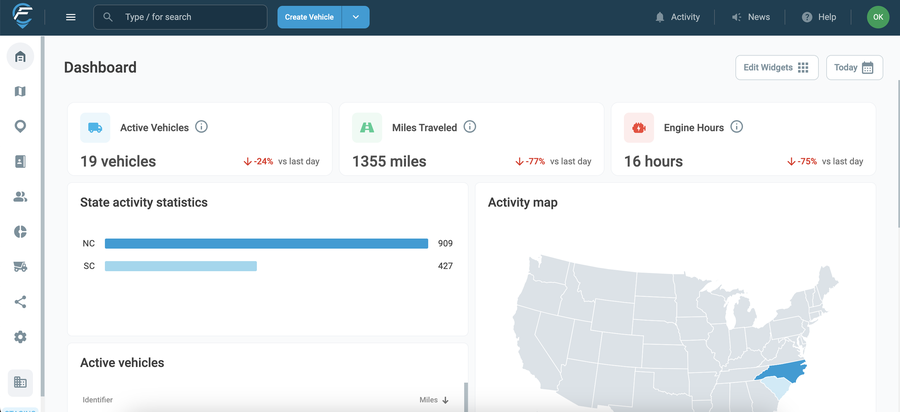Click the -75% vs last day indicator
The width and height of the screenshot is (900, 412).
[825, 162]
